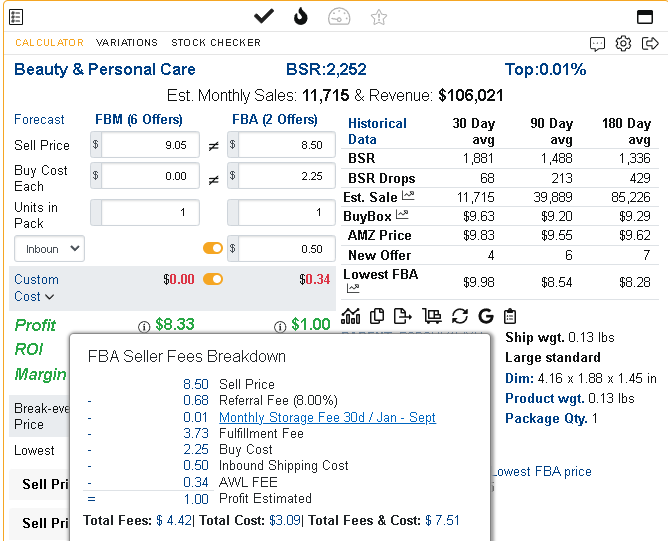The image size is (668, 541).
Task: Click the Google search G icon
Action: tap(486, 316)
